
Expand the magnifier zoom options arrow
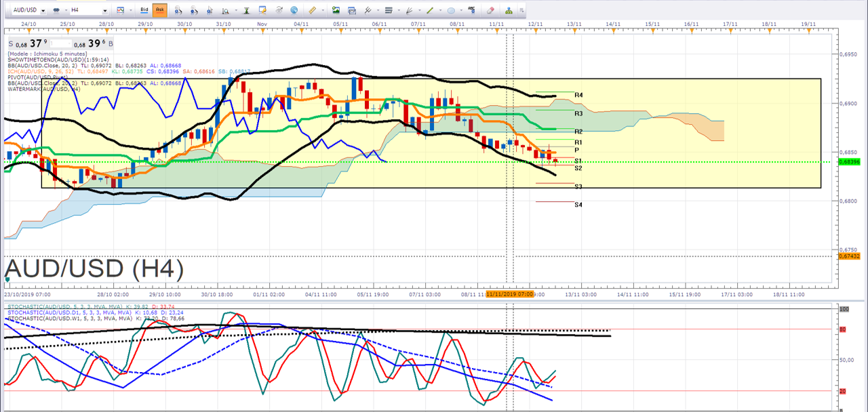236,10
